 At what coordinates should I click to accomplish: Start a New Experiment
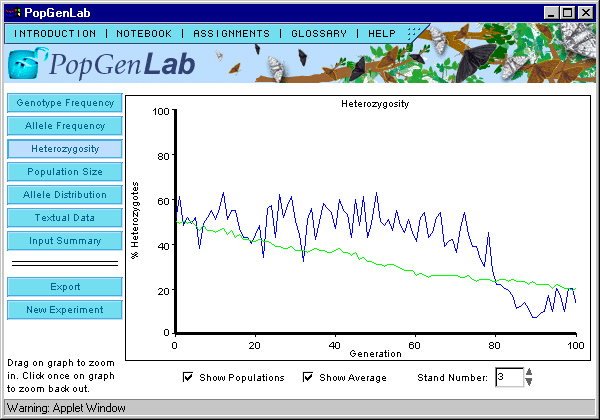[x=65, y=310]
